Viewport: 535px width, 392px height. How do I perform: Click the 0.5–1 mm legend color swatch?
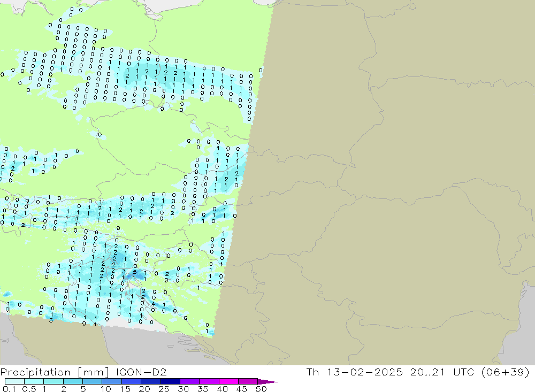click(34, 381)
